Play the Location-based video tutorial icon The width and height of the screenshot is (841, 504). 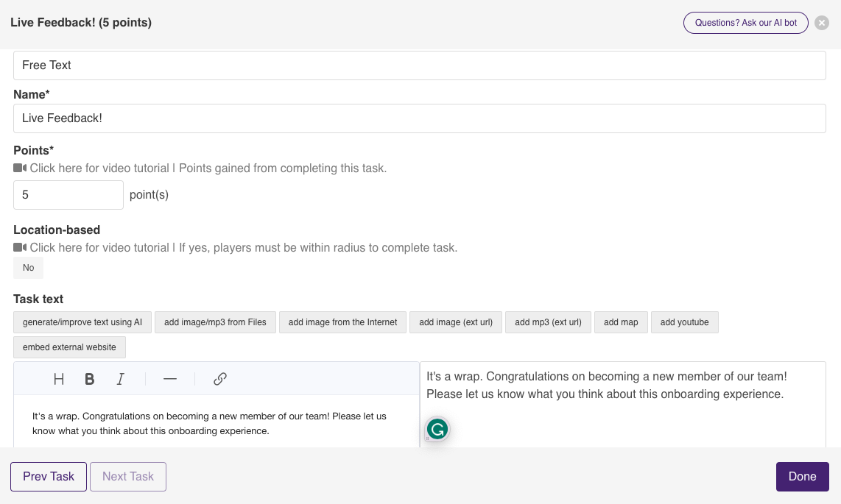click(18, 247)
